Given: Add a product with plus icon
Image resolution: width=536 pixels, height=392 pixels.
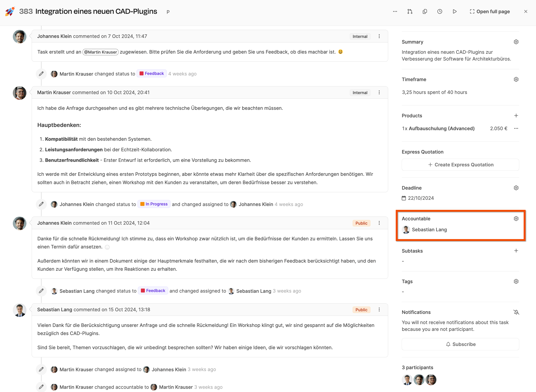Looking at the screenshot, I should [x=516, y=116].
